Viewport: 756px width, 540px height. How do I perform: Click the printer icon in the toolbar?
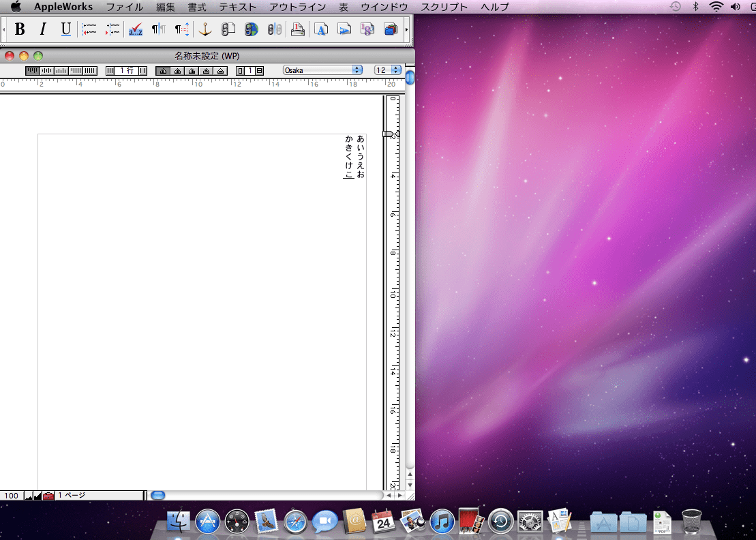[297, 29]
